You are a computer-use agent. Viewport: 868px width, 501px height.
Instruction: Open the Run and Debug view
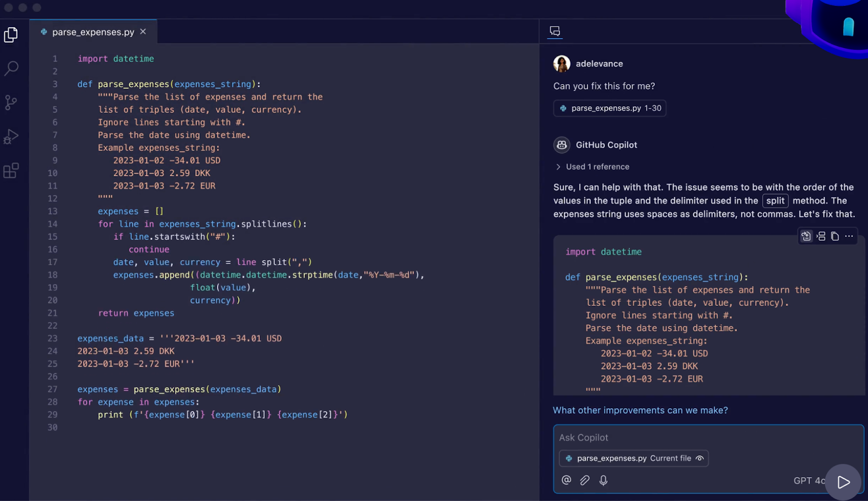click(x=11, y=137)
